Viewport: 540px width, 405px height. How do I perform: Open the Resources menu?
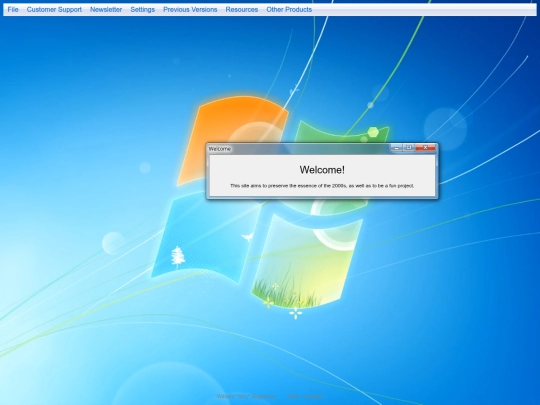tap(242, 10)
